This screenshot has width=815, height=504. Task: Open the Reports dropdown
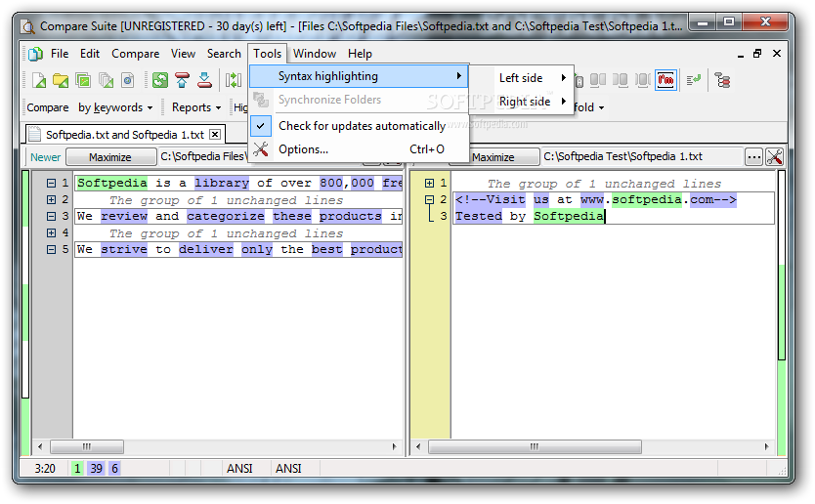(196, 107)
